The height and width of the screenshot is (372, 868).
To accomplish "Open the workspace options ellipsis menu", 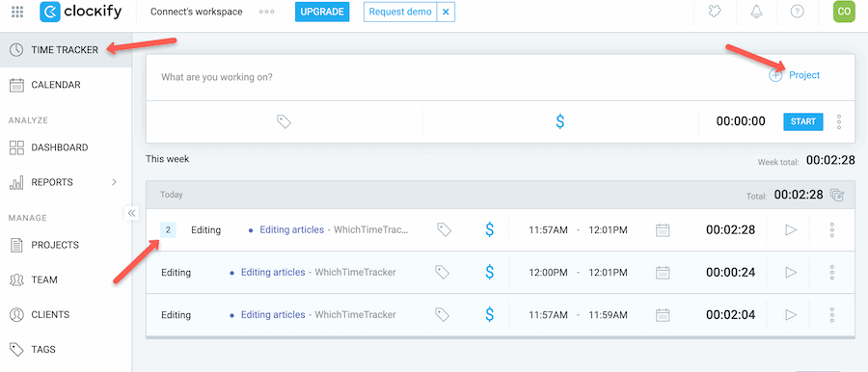I will coord(267,12).
